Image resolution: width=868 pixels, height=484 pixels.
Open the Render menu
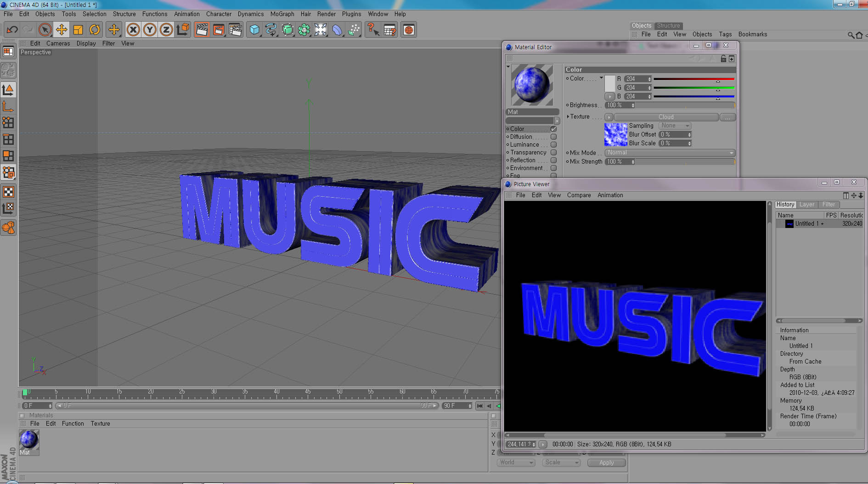[x=327, y=14]
